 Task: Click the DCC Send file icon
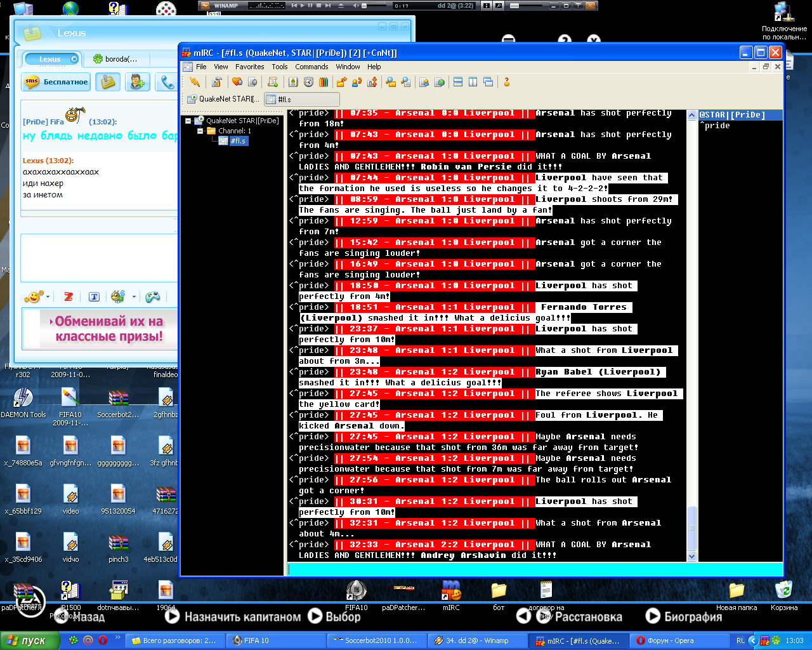(x=341, y=82)
